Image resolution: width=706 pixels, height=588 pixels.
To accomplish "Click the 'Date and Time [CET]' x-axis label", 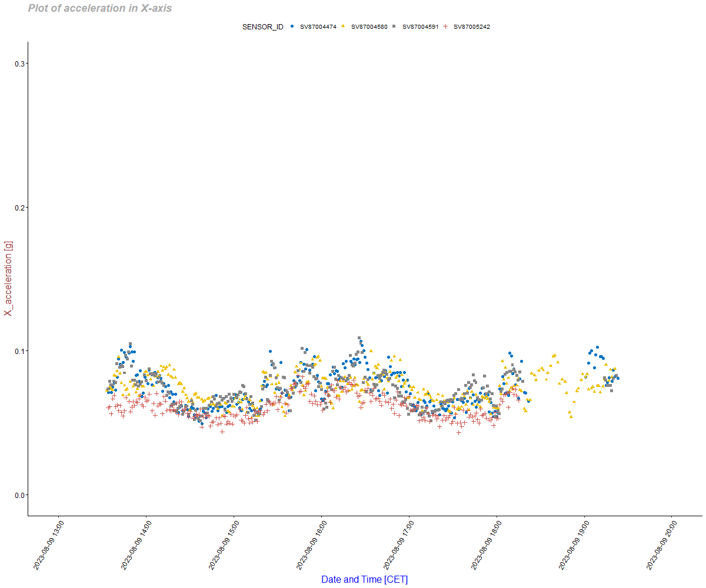I will point(364,579).
